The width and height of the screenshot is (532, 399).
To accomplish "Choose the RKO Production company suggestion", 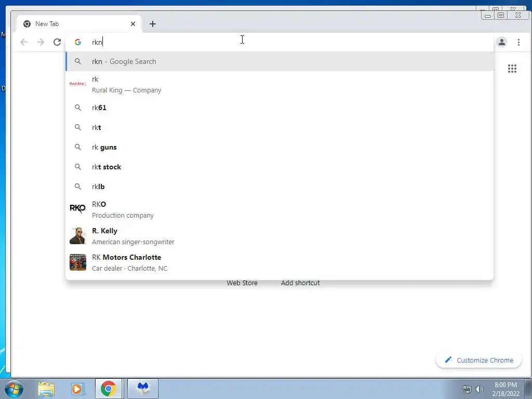I will tap(280, 210).
